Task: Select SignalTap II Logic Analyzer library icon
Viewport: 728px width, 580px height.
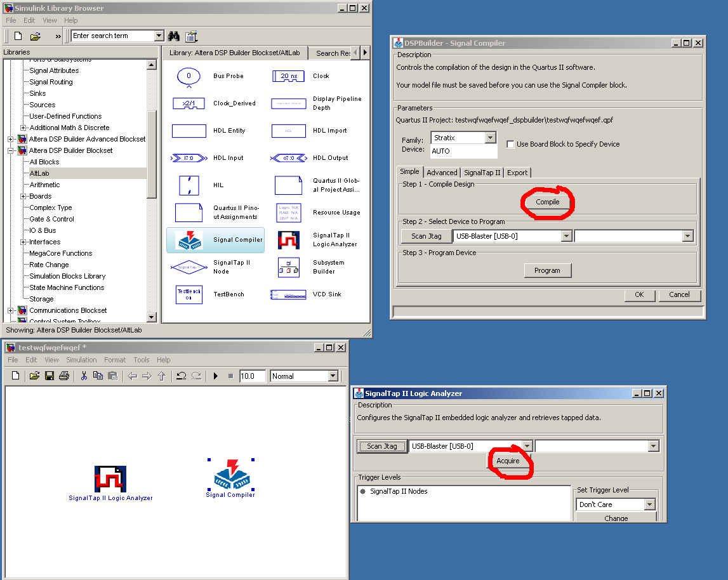Action: [288, 240]
